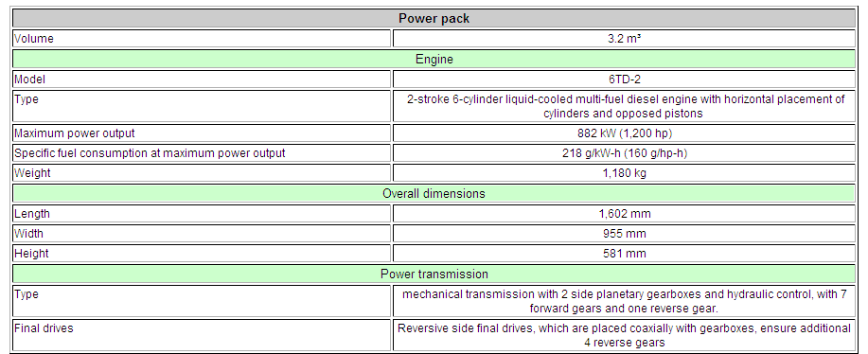Image resolution: width=868 pixels, height=354 pixels.
Task: Select the Width row label
Action: 28,234
